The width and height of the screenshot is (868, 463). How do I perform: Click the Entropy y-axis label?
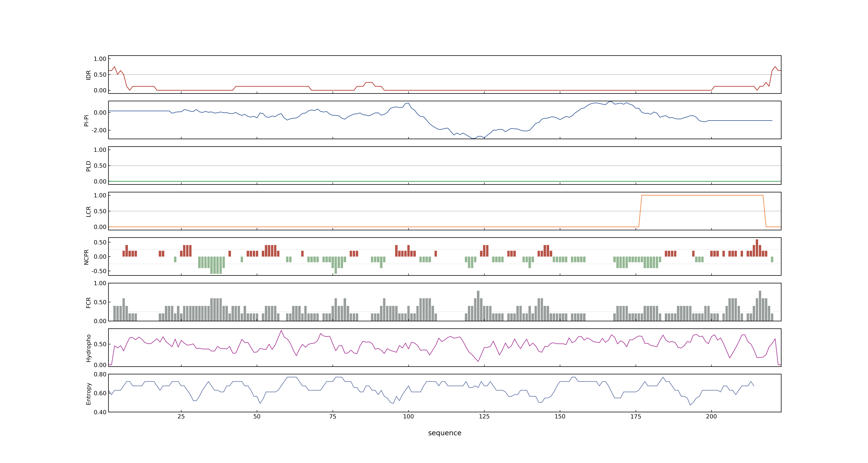tap(88, 394)
